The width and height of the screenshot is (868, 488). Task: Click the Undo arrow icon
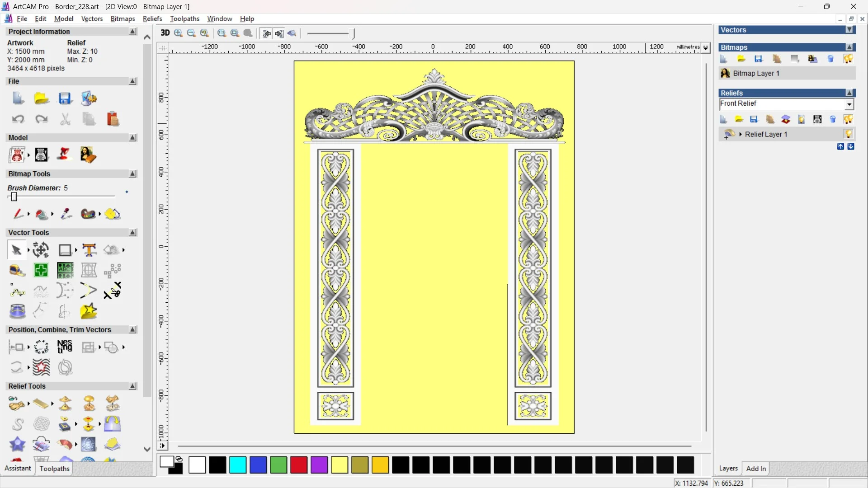point(18,119)
